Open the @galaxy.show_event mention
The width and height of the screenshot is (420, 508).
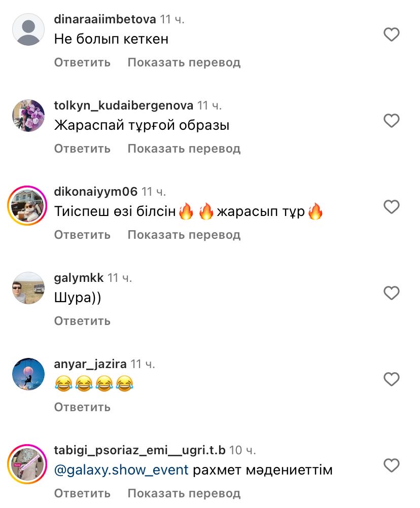121,470
